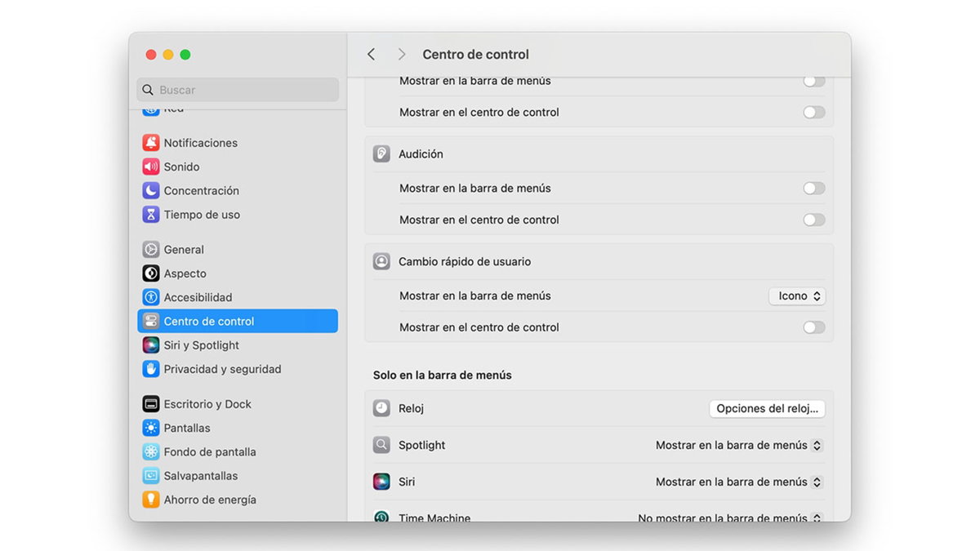Click the Privacidad y seguridad hand icon
980x551 pixels.
(x=151, y=369)
